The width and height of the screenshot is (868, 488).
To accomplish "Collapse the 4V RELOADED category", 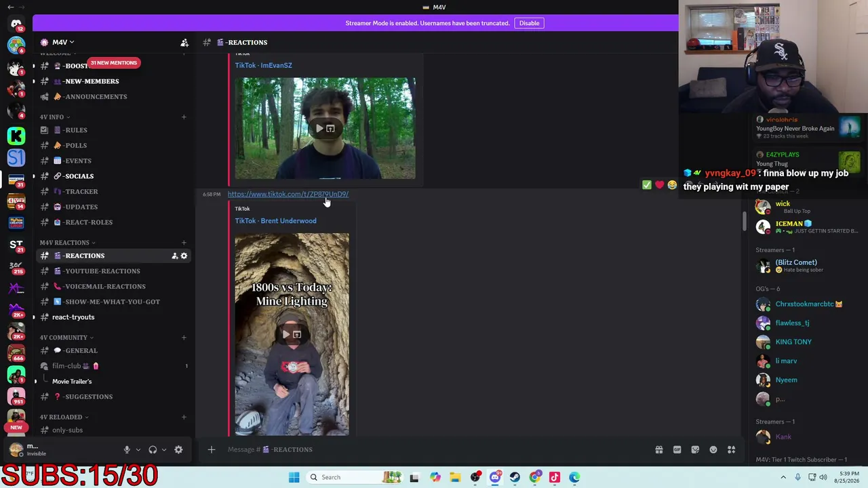I will [64, 417].
